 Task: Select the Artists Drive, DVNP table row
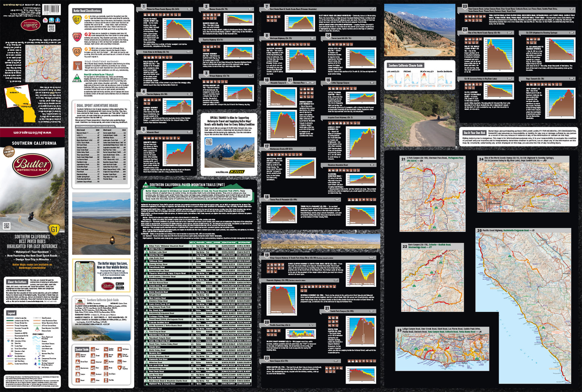click(x=198, y=286)
